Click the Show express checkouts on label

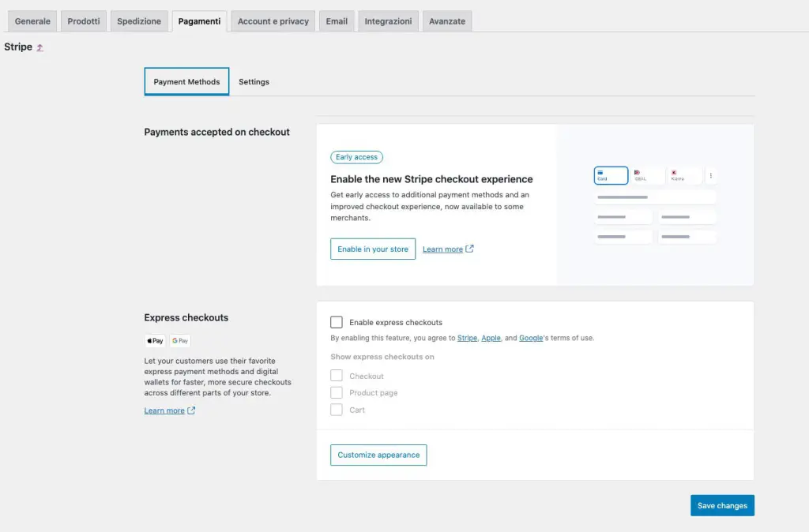click(382, 357)
